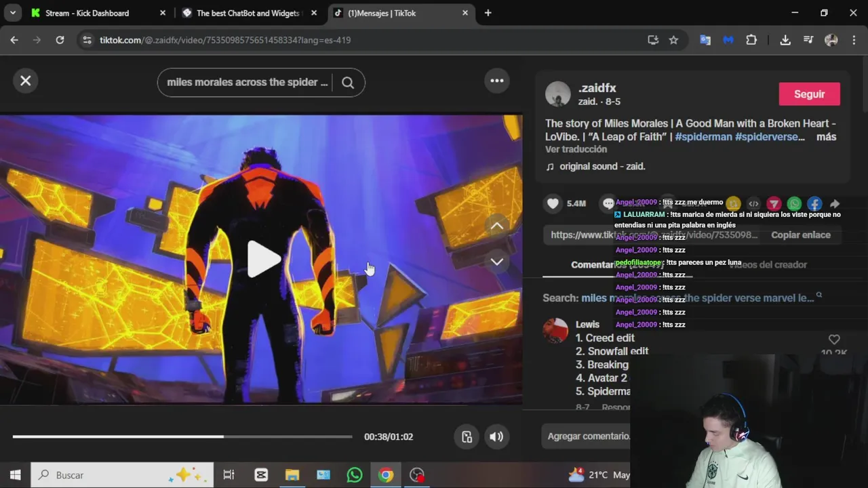
Task: Open comments via the speech bubble icon
Action: point(608,203)
